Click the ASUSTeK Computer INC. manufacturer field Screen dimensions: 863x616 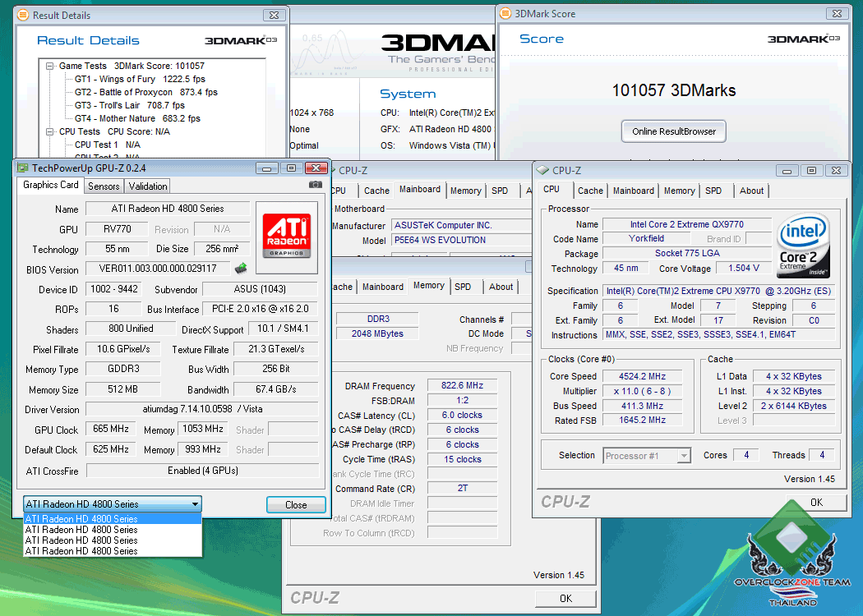point(461,225)
